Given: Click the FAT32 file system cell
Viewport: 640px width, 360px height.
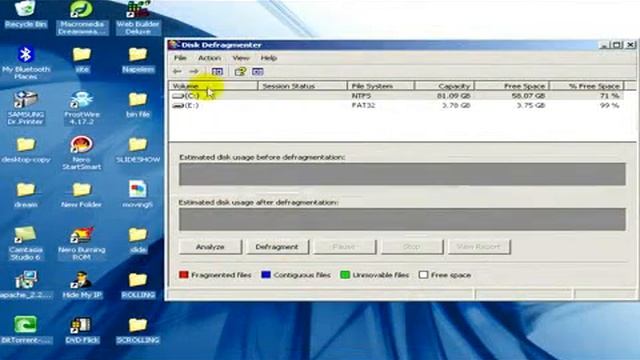Looking at the screenshot, I should [363, 105].
